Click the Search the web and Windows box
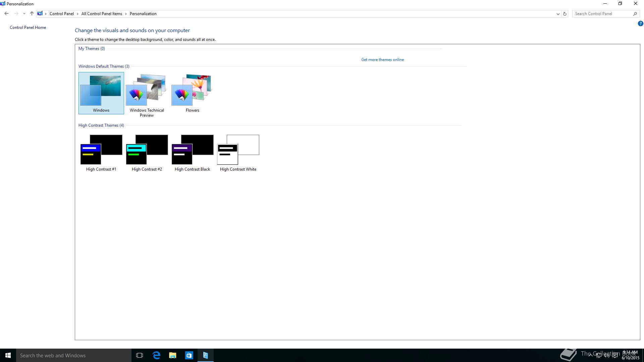 click(74, 355)
